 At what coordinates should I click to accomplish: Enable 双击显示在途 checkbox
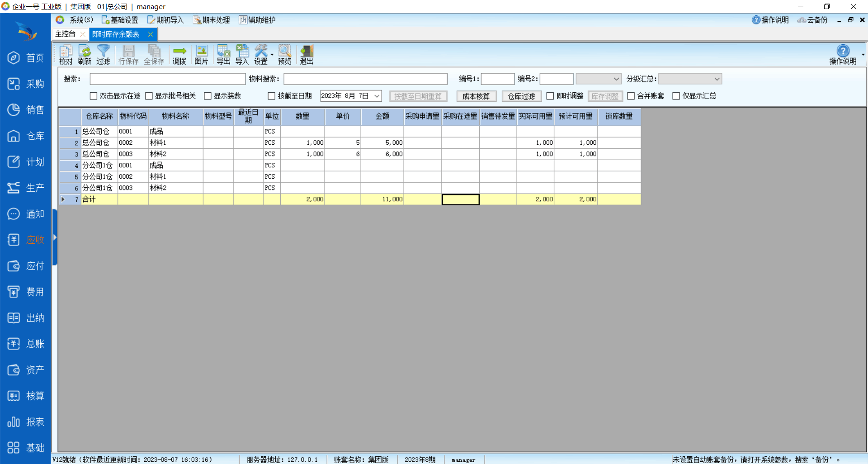click(x=94, y=96)
